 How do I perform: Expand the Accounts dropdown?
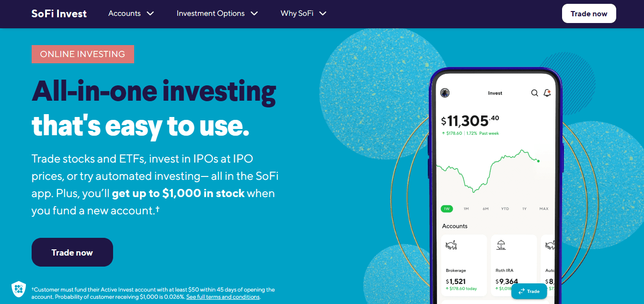pyautogui.click(x=130, y=13)
